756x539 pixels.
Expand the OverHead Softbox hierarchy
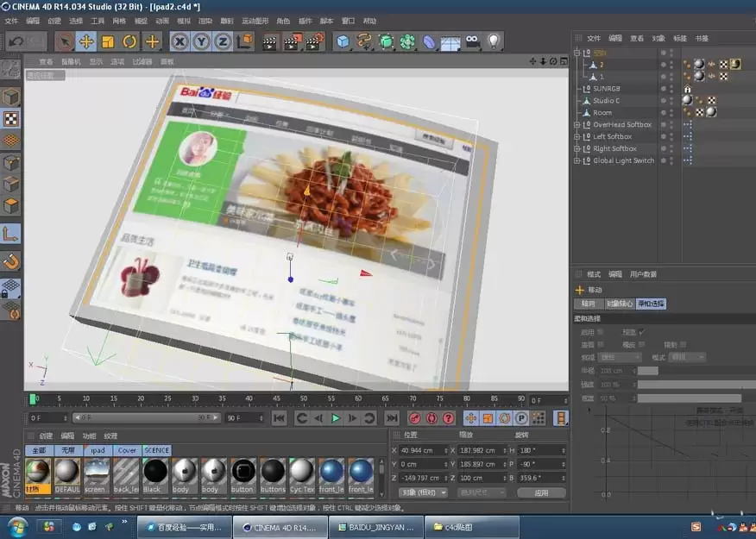pos(576,124)
